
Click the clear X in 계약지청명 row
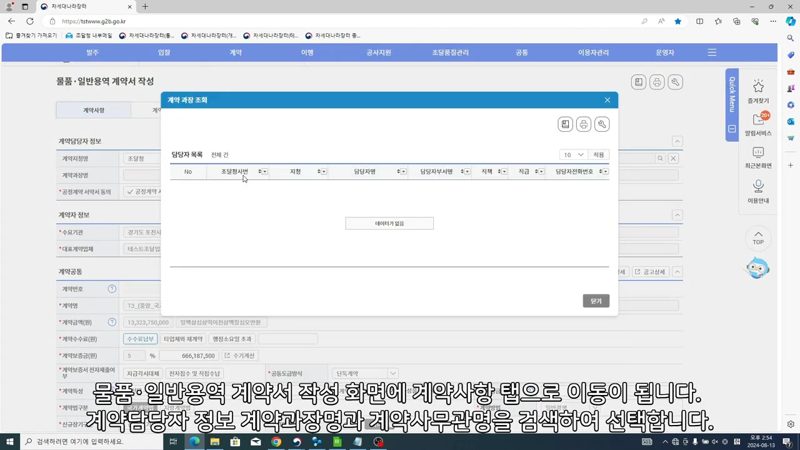[x=673, y=158]
